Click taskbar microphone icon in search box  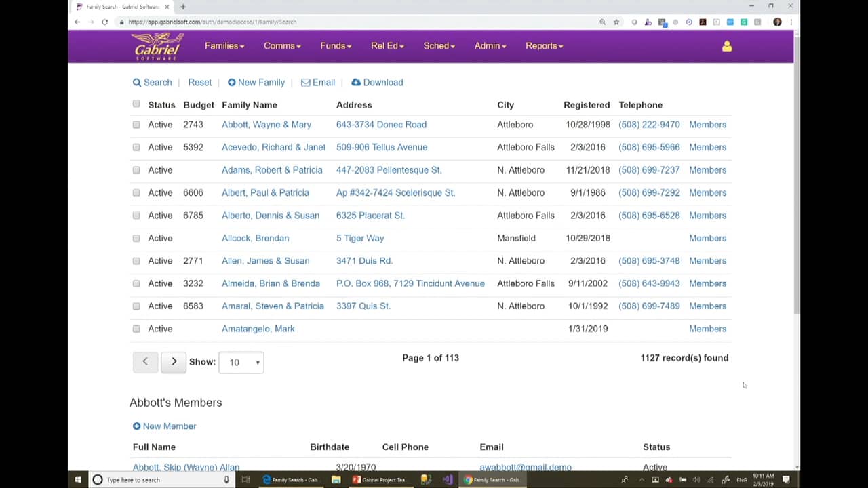coord(226,479)
